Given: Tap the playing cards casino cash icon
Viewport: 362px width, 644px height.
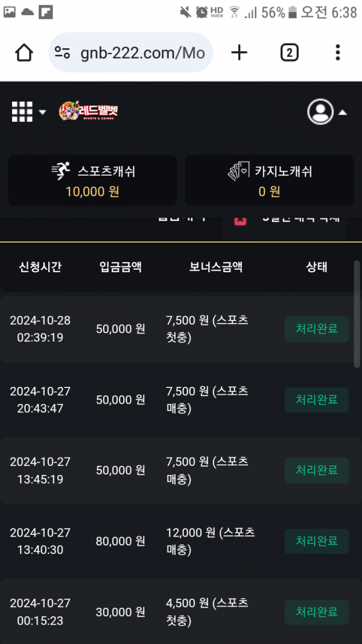Looking at the screenshot, I should (238, 171).
